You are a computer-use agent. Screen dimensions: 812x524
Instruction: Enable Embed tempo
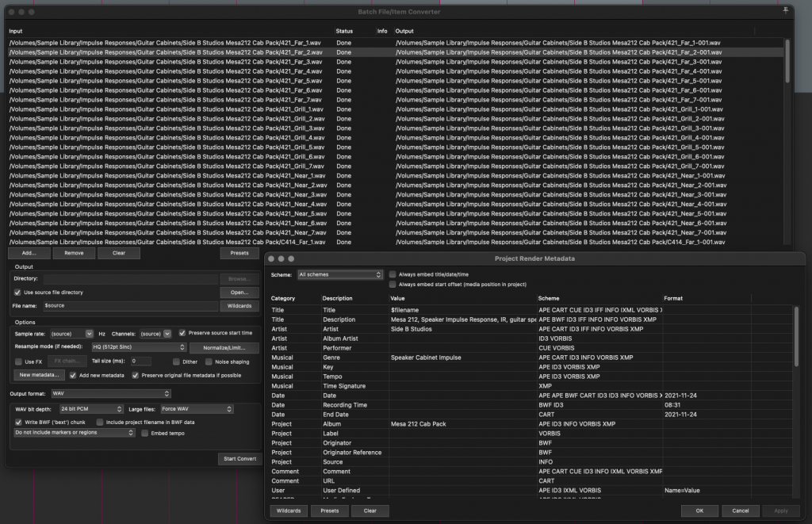(146, 434)
